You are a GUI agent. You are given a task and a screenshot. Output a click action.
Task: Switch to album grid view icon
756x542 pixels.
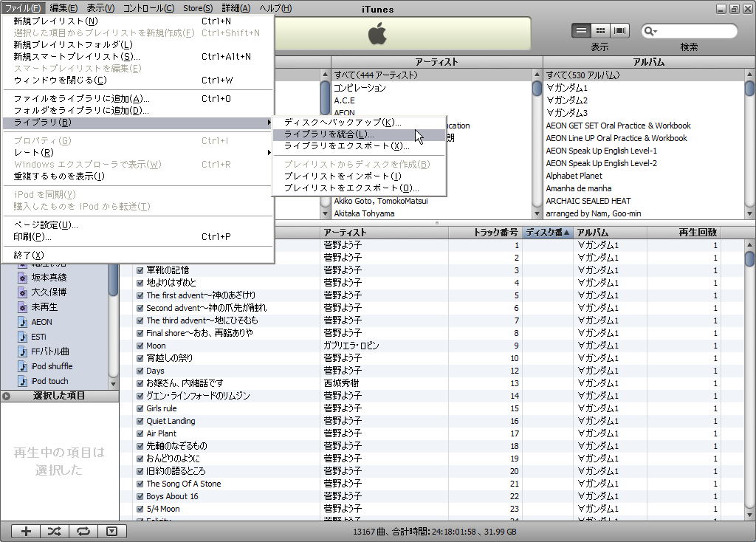coord(600,31)
